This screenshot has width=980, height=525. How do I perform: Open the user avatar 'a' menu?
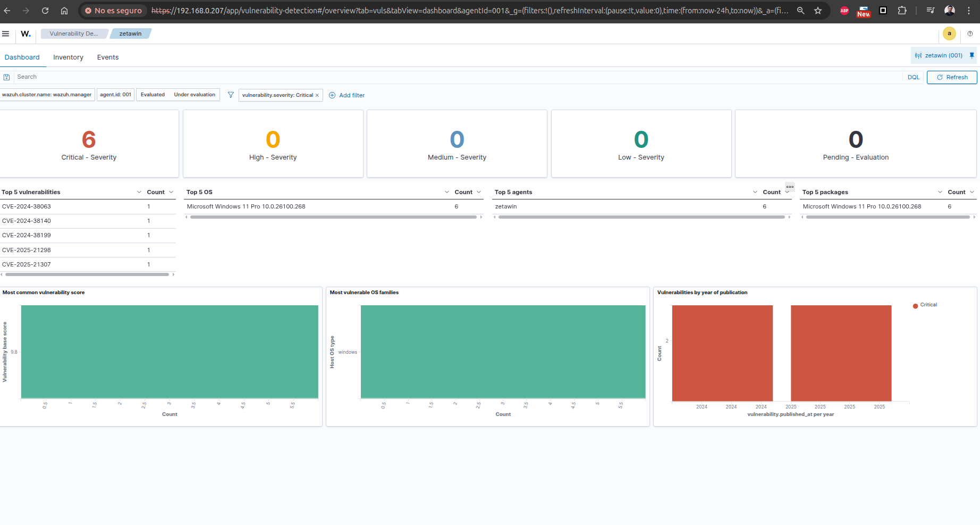click(x=949, y=34)
